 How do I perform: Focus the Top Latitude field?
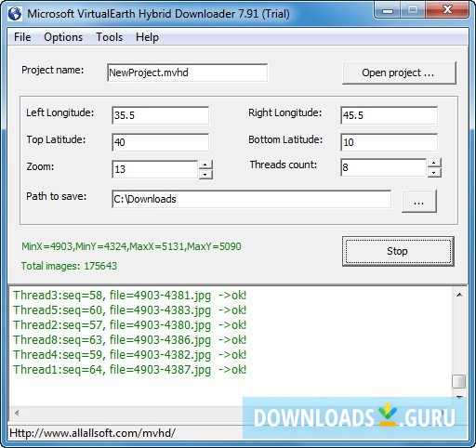pos(160,142)
